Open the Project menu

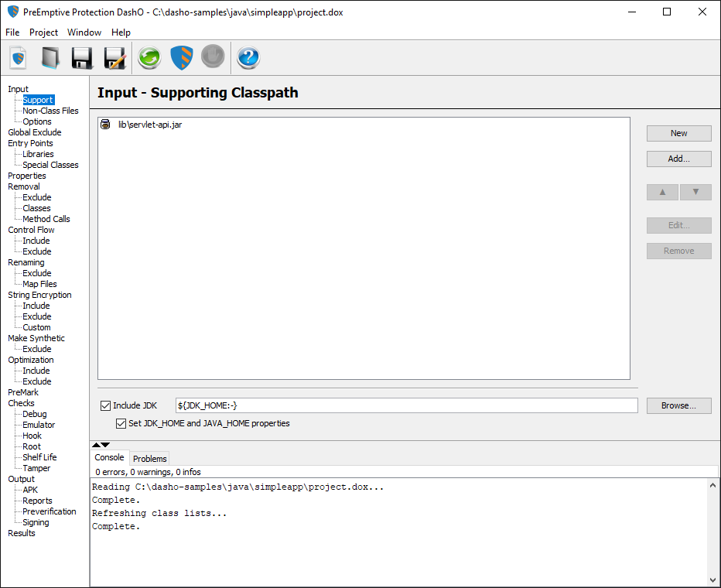click(x=43, y=32)
